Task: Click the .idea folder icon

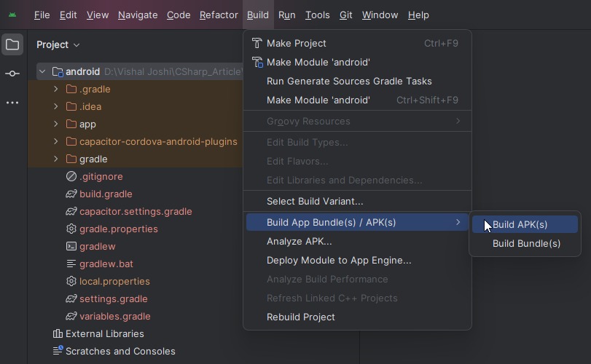Action: (x=71, y=106)
